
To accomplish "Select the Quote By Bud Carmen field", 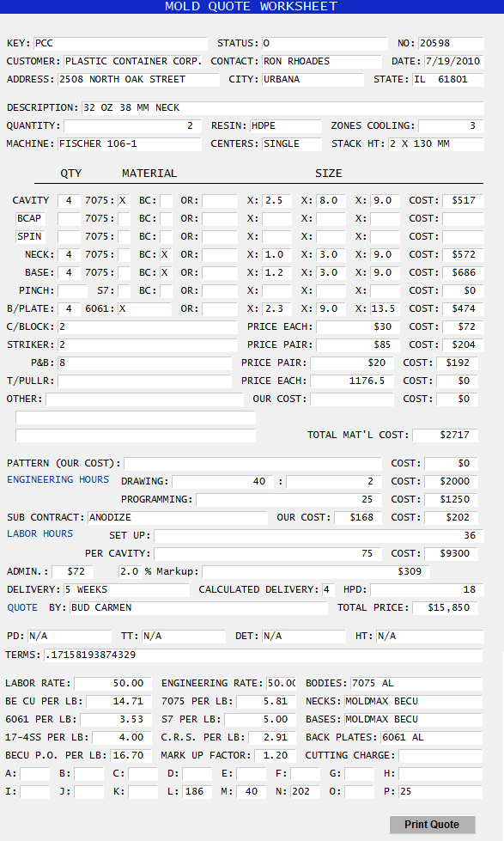I will pos(198,607).
